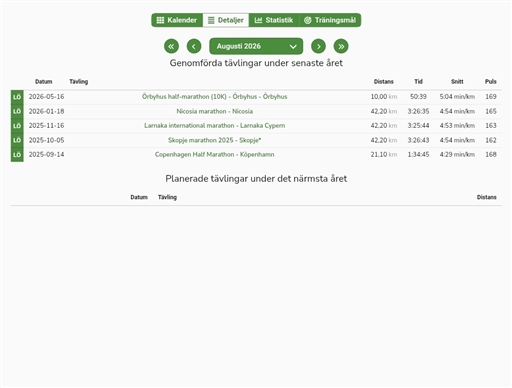Click the LÖ badge for 2025-09-14

tap(17, 155)
